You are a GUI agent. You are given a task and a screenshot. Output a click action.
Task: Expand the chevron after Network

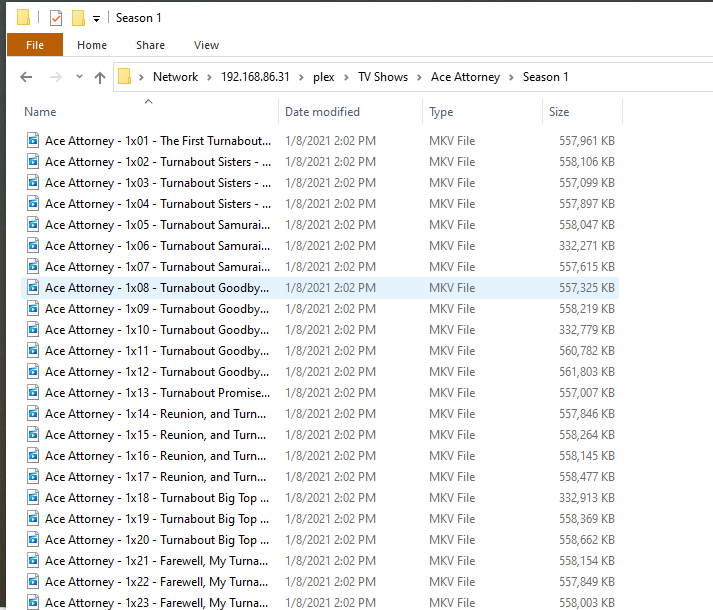pyautogui.click(x=209, y=77)
